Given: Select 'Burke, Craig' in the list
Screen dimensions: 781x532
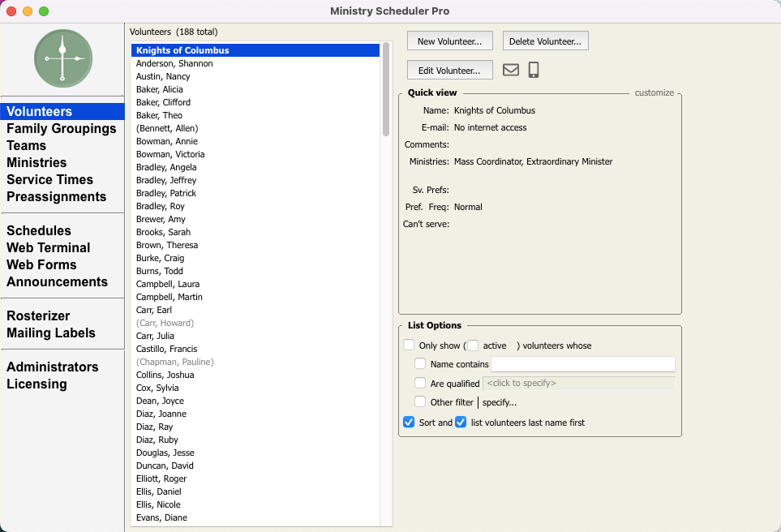Looking at the screenshot, I should [255, 258].
